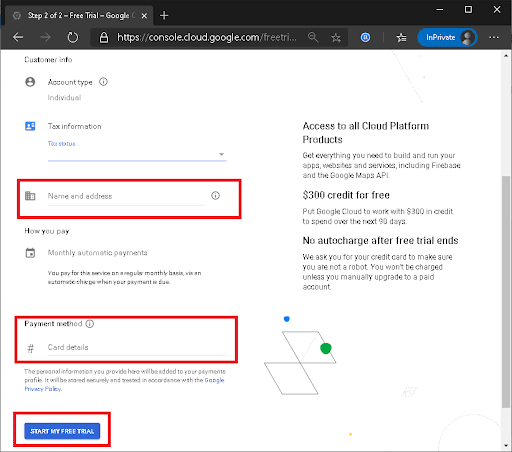Click the padlock site info icon
The height and width of the screenshot is (452, 512).
(x=104, y=37)
